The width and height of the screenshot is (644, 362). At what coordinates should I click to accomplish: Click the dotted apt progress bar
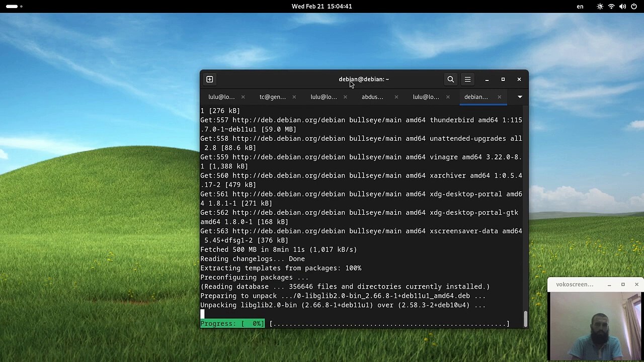389,324
